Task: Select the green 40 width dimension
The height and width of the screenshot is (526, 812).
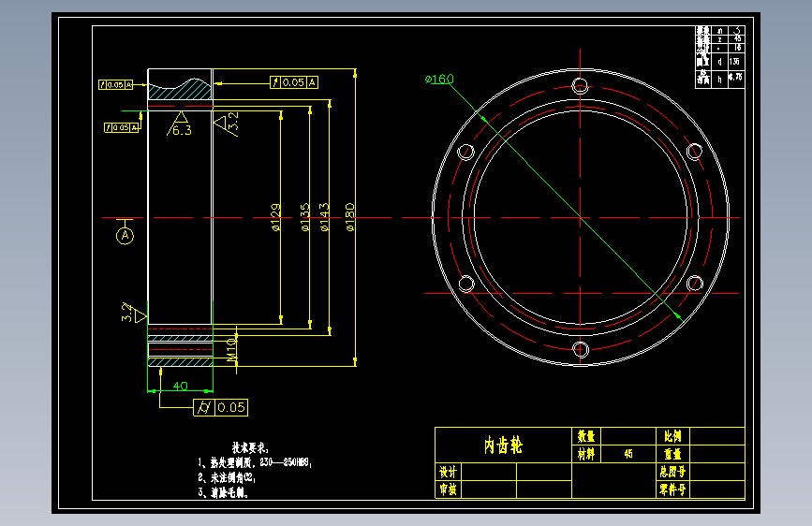Action: [180, 387]
